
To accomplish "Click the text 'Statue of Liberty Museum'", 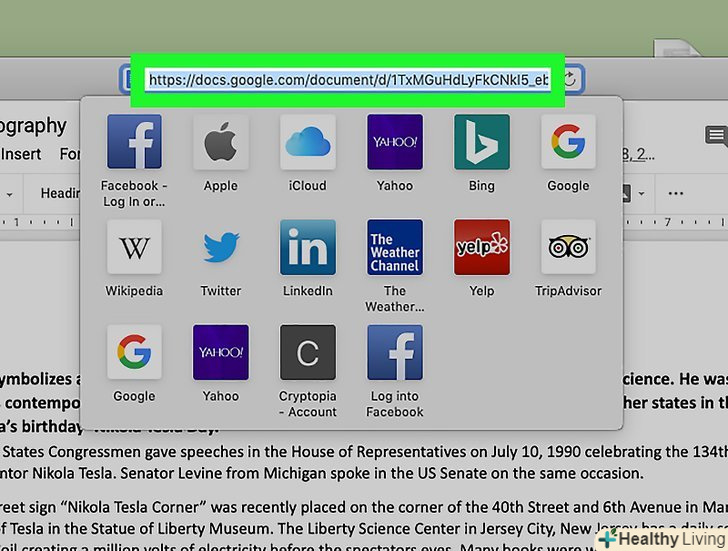I will pos(180,529).
